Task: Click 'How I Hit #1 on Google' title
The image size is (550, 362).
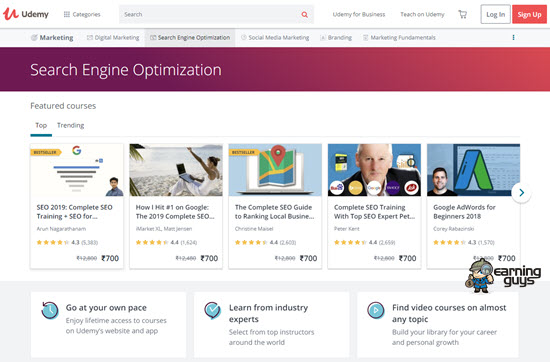Action: click(x=175, y=212)
